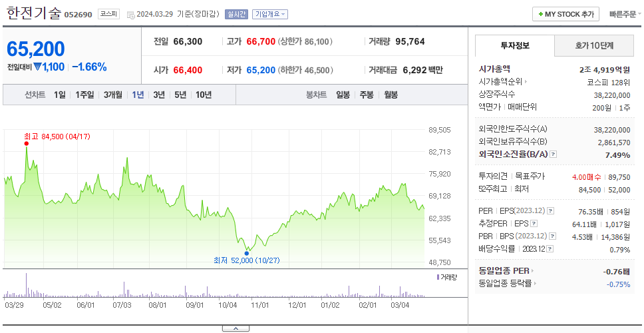Image resolution: width=644 pixels, height=333 pixels.
Task: Click 하한가 46,500 lower limit text
Action: (305, 71)
